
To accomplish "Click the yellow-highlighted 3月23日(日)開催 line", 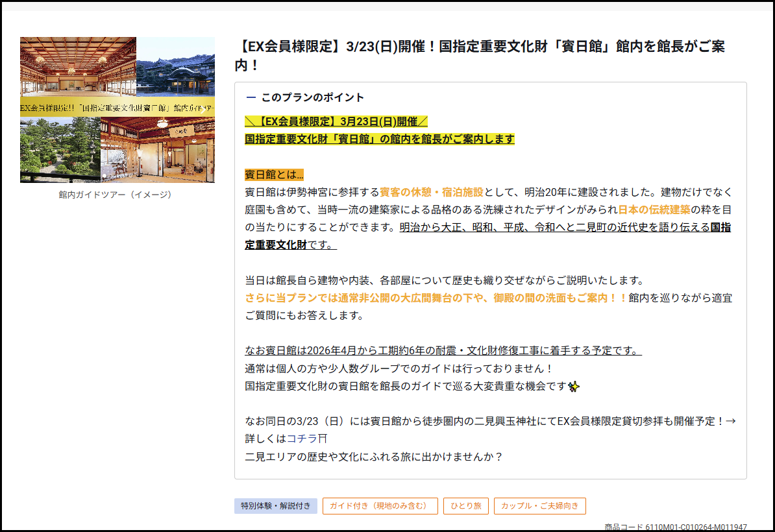I will [336, 121].
